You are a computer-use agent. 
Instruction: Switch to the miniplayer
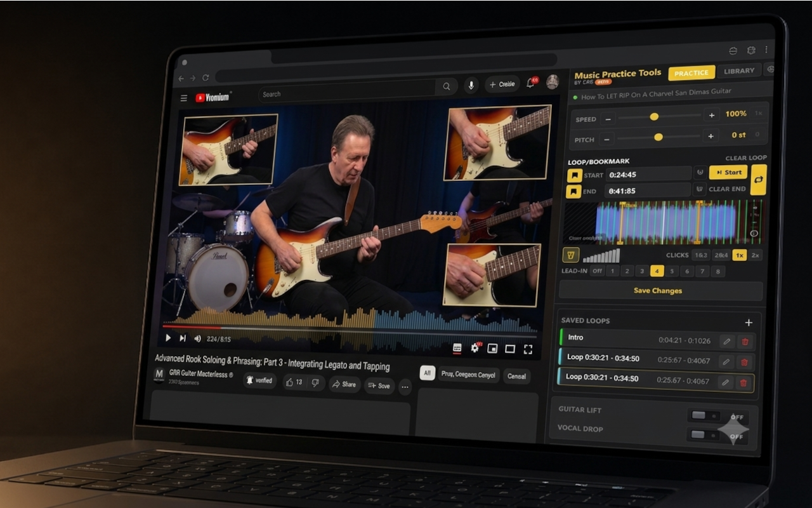[x=492, y=349]
